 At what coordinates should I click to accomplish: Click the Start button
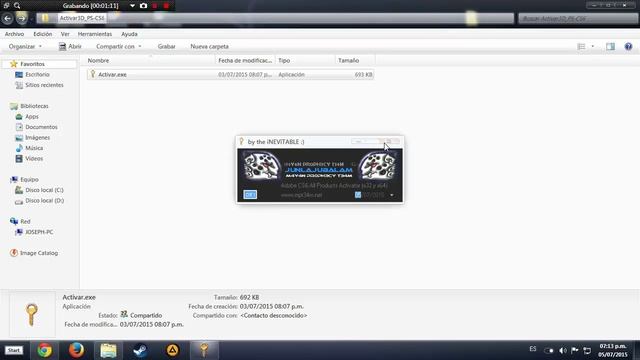click(14, 350)
